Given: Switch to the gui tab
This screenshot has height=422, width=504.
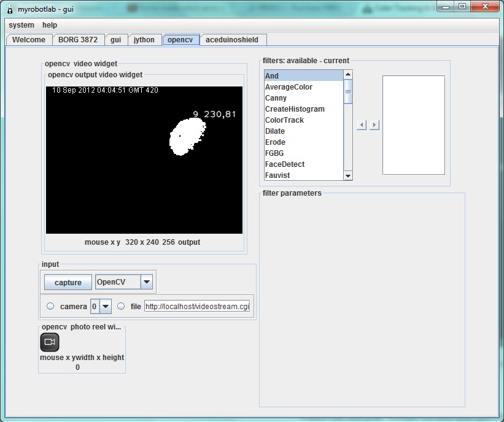Looking at the screenshot, I should [115, 40].
